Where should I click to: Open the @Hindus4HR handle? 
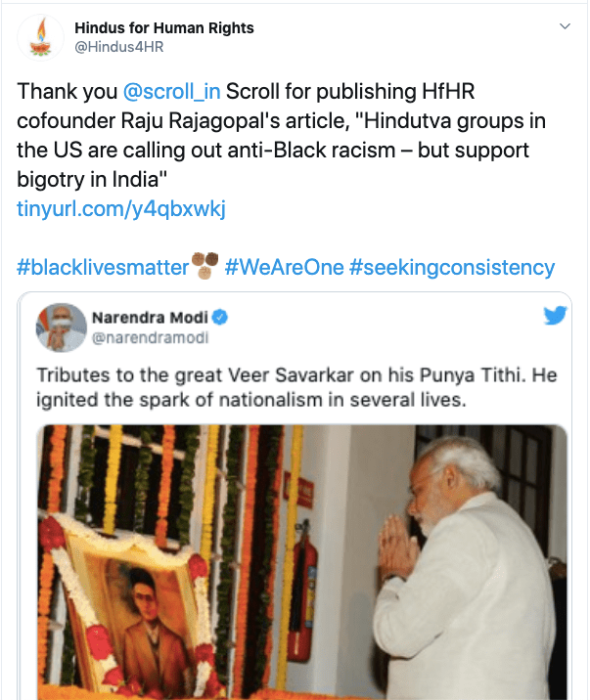[x=119, y=47]
